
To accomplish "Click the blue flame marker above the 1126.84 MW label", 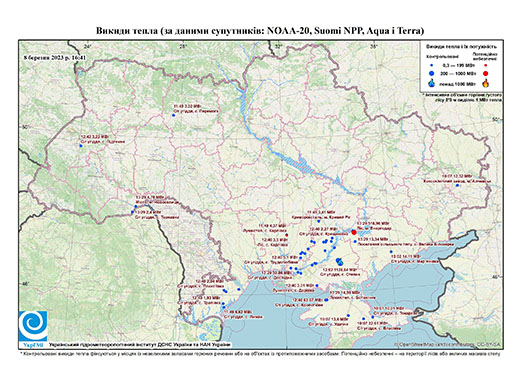I will pyautogui.click(x=339, y=261).
